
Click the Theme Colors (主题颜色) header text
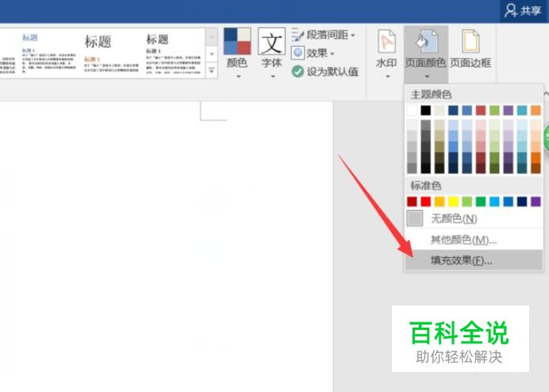pyautogui.click(x=431, y=94)
